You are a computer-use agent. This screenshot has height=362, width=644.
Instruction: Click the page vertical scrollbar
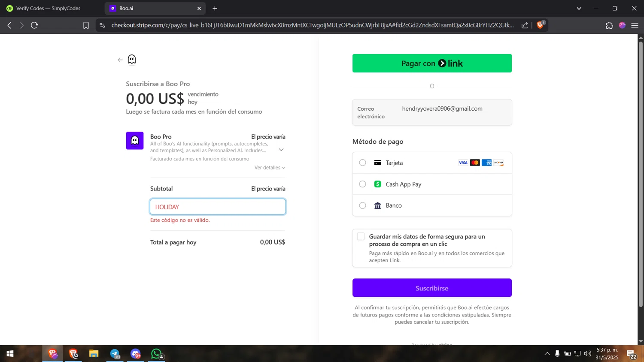coord(641,174)
